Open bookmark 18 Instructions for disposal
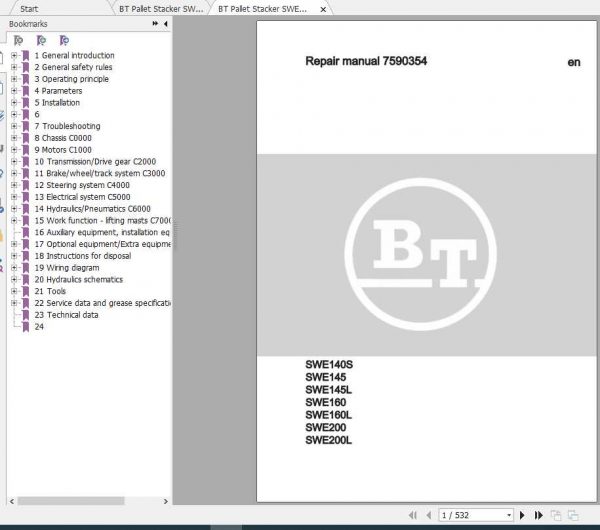The image size is (600, 530). pyautogui.click(x=83, y=256)
